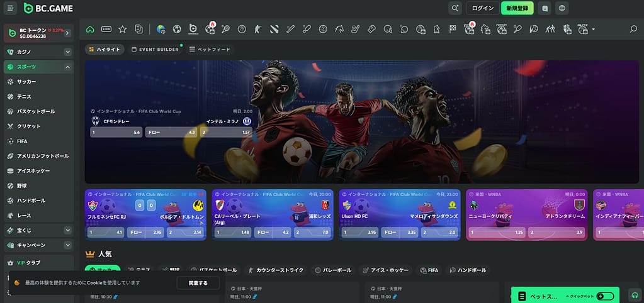Open the BC トークン arrow button
The width and height of the screenshot is (644, 303).
pos(67,33)
